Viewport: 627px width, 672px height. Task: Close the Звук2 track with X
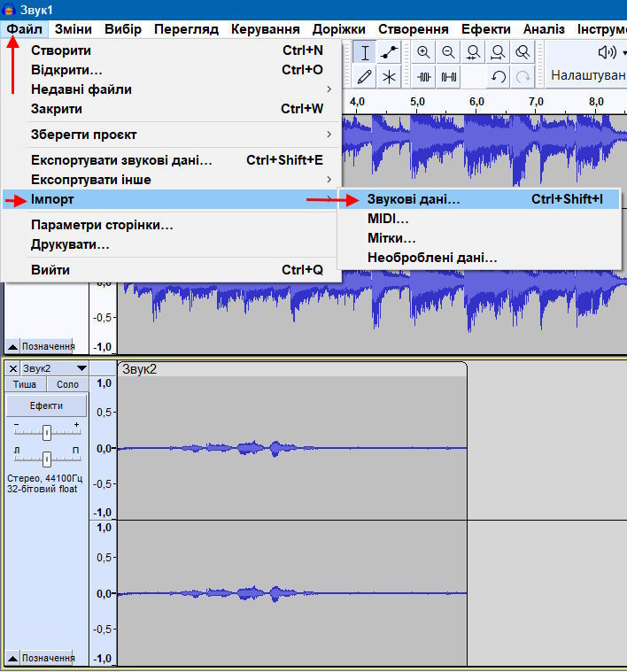(13, 368)
